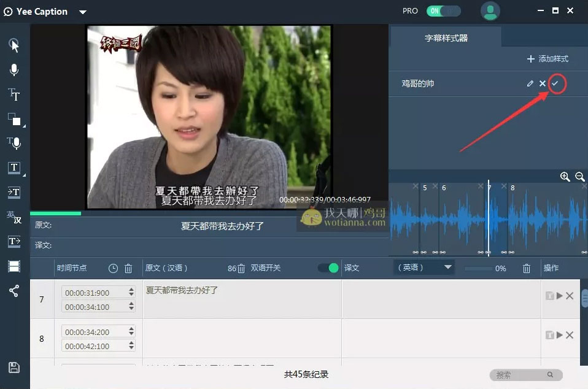Viewport: 588px width, 389px height.
Task: Play subtitle row 7
Action: [560, 296]
